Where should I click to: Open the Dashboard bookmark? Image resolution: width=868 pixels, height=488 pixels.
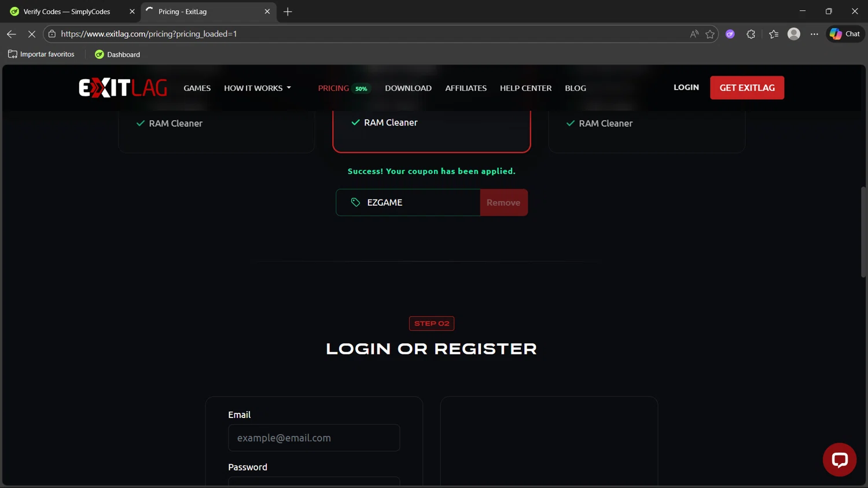point(117,54)
